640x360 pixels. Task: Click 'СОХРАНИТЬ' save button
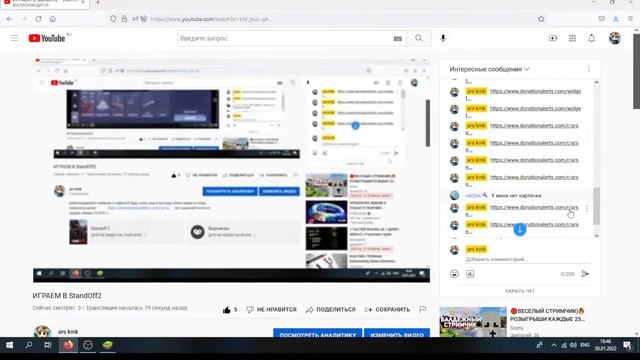coord(387,310)
